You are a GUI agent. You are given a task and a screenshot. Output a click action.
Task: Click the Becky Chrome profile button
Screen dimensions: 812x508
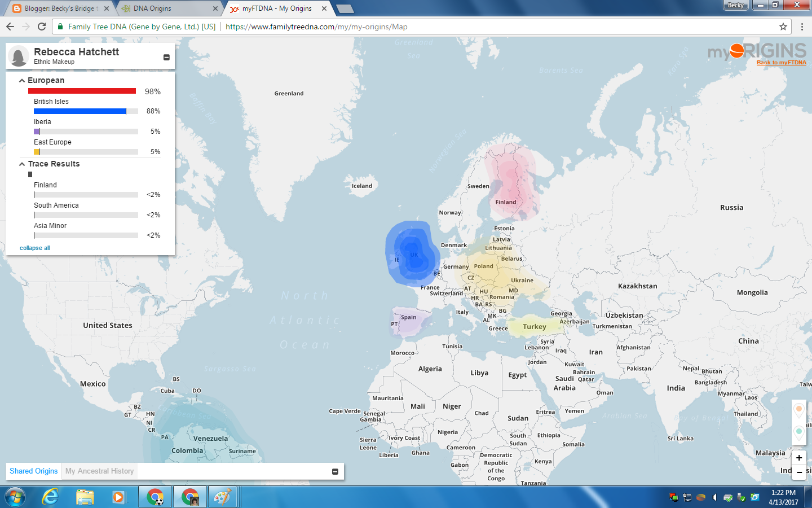pos(735,5)
